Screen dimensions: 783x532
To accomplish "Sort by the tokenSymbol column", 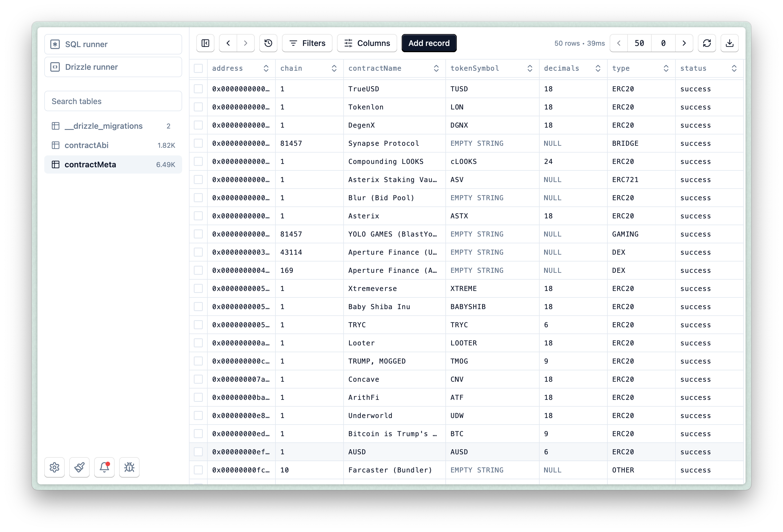I will pos(530,68).
